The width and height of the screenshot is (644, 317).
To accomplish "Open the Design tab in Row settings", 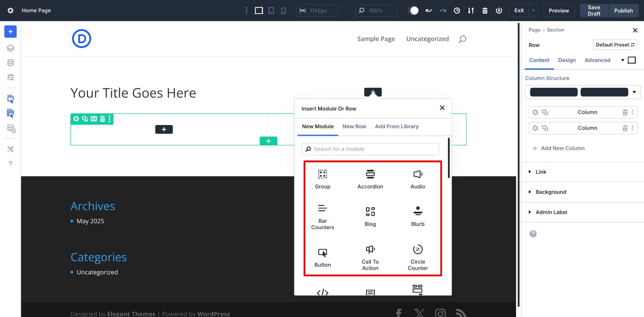I will [x=567, y=60].
